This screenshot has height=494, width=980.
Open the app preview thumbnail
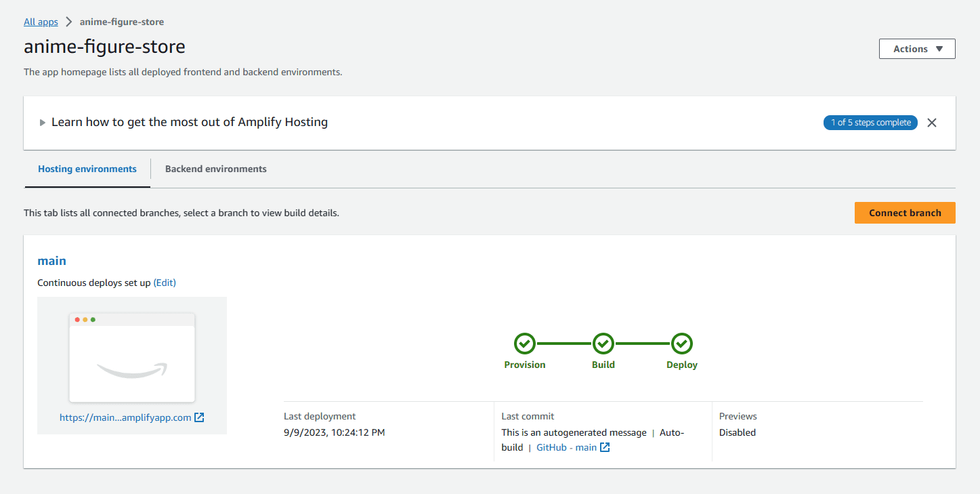click(132, 357)
